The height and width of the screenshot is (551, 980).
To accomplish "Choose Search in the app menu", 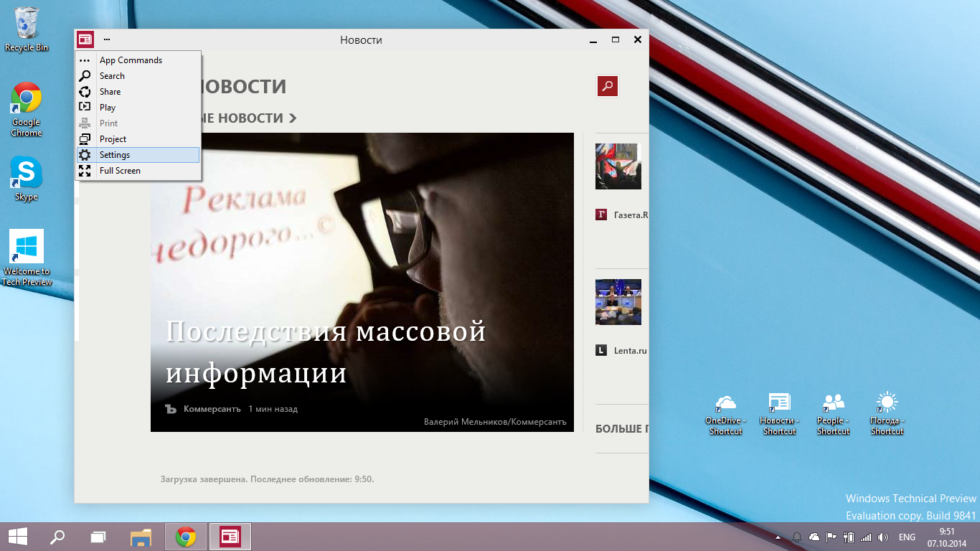I will pyautogui.click(x=112, y=76).
